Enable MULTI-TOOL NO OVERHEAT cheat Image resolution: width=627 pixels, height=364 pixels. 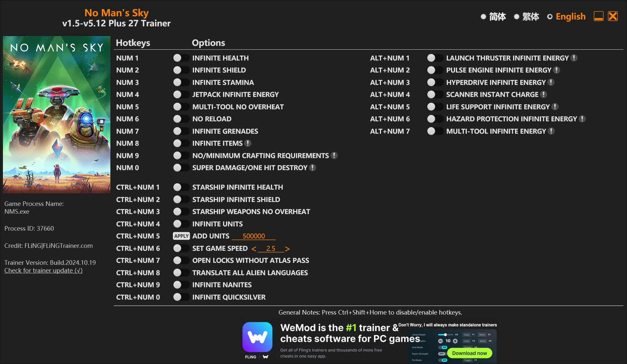pos(179,106)
